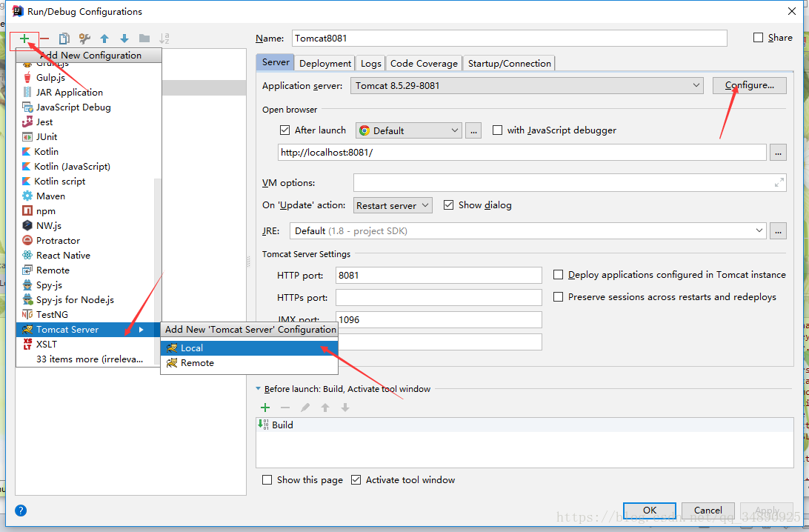
Task: Switch to the Server tab
Action: [276, 62]
